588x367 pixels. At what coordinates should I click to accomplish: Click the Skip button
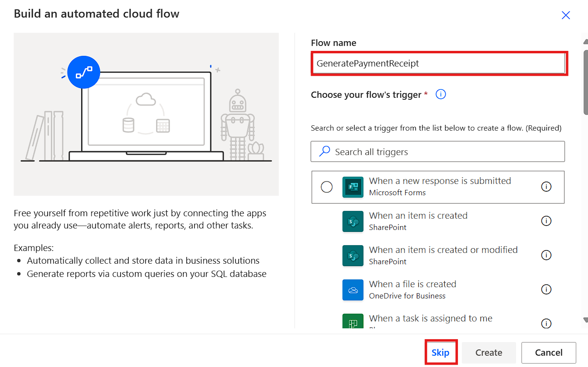pyautogui.click(x=440, y=352)
